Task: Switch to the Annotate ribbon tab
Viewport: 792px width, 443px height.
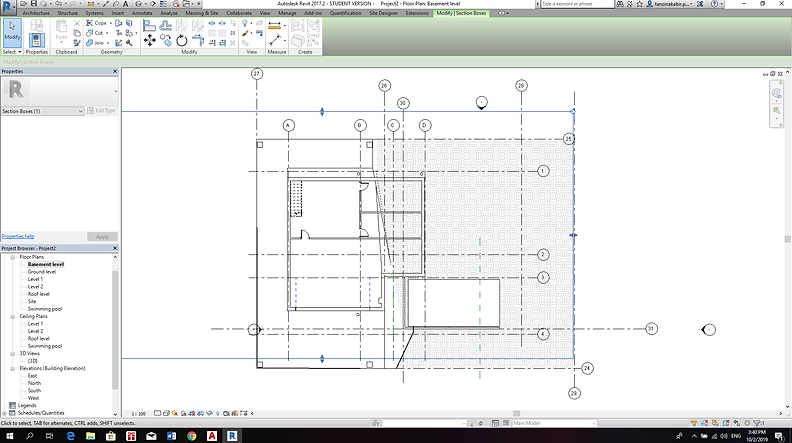Action: (x=141, y=13)
